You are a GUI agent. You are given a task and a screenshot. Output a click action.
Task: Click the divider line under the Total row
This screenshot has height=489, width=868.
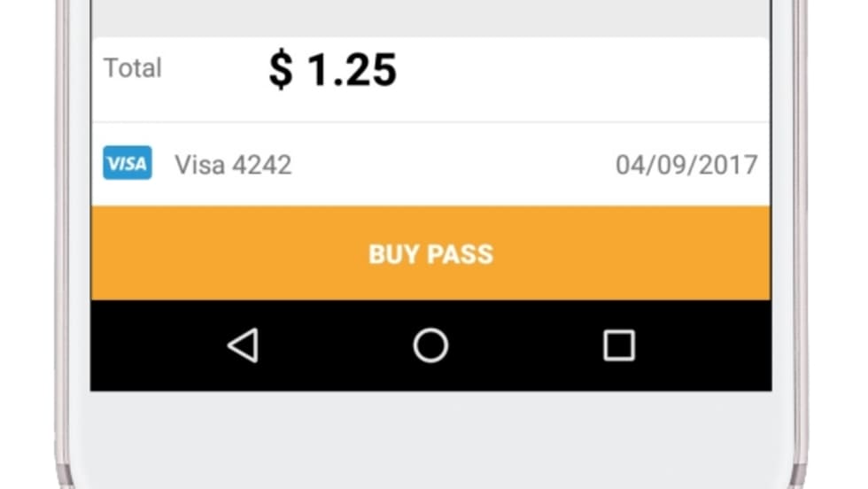430,122
